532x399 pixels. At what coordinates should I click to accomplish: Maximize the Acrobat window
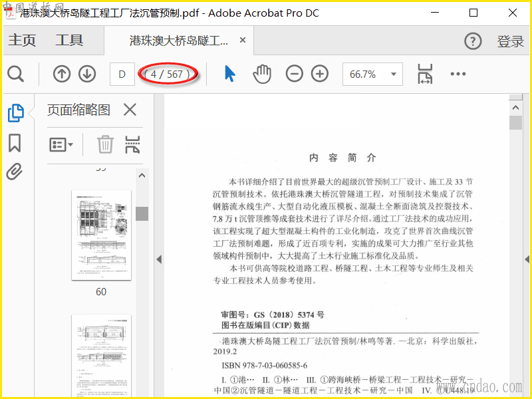coord(473,13)
